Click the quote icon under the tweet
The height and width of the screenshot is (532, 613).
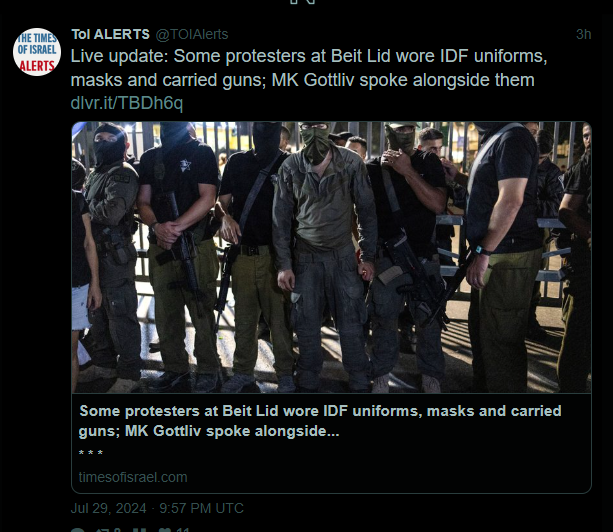pyautogui.click(x=140, y=530)
